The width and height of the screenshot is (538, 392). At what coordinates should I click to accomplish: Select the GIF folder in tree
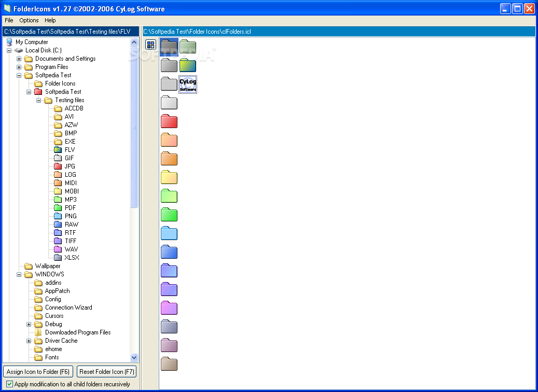pyautogui.click(x=69, y=158)
